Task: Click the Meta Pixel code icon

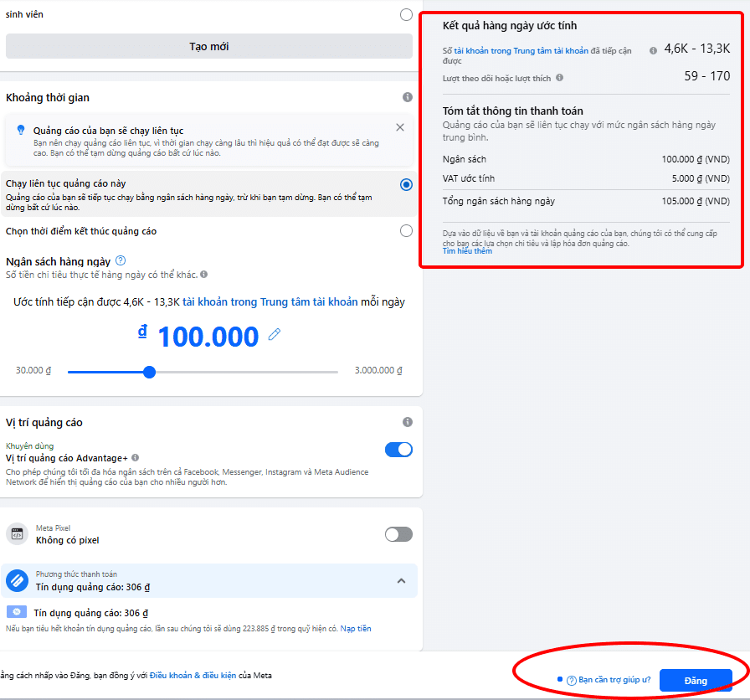Action: tap(18, 534)
